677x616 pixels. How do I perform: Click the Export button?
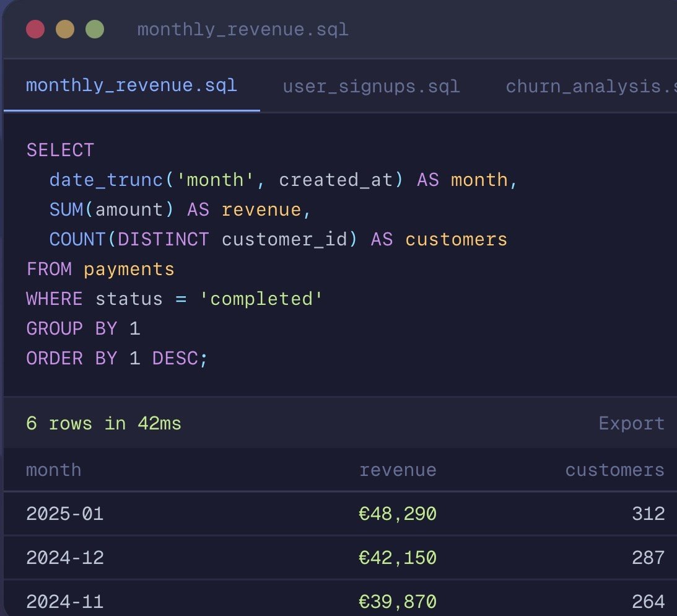[631, 423]
